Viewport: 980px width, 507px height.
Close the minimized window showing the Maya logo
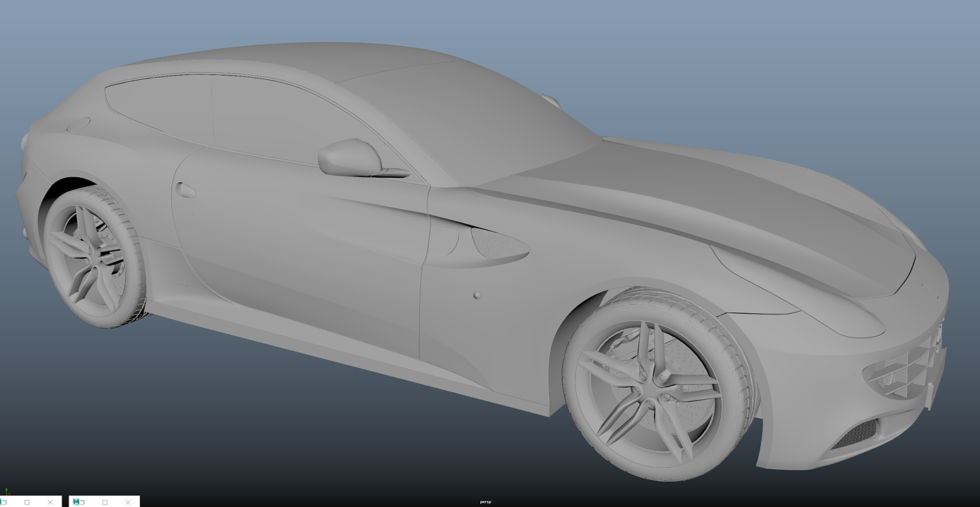click(x=128, y=502)
